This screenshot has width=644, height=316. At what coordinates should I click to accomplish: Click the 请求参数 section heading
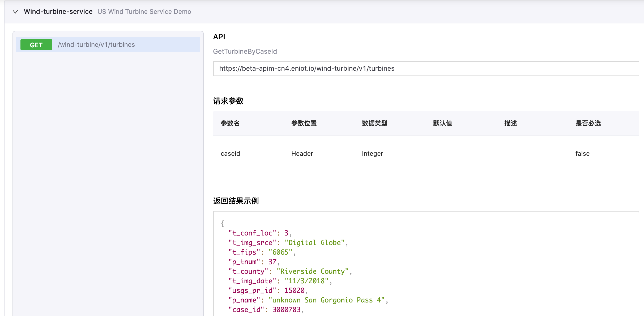[x=228, y=101]
